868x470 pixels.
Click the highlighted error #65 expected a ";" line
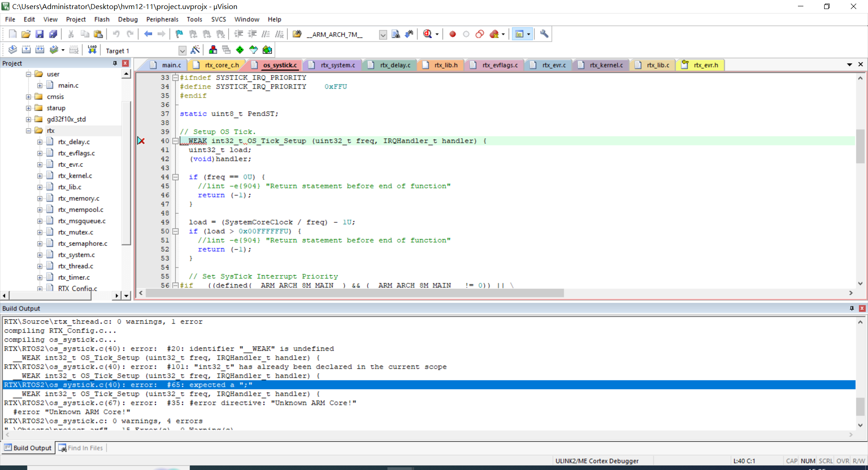(x=429, y=385)
